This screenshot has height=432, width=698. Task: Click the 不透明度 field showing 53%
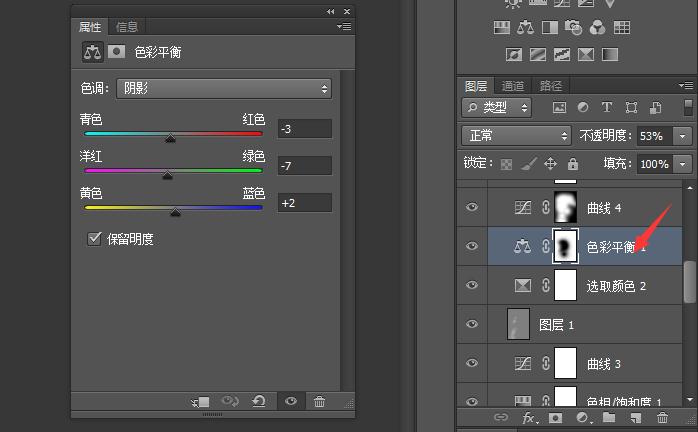click(x=655, y=136)
